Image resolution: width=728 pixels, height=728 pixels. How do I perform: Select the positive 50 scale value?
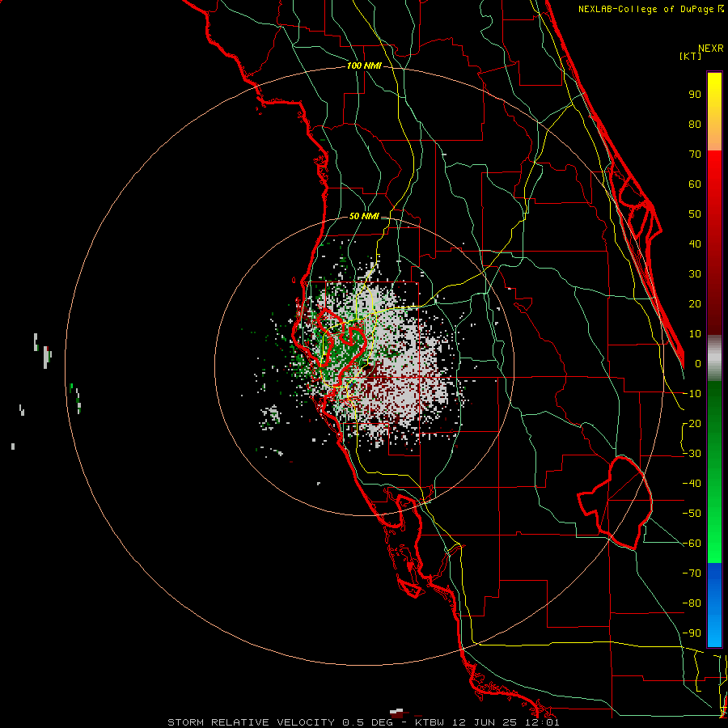(695, 214)
